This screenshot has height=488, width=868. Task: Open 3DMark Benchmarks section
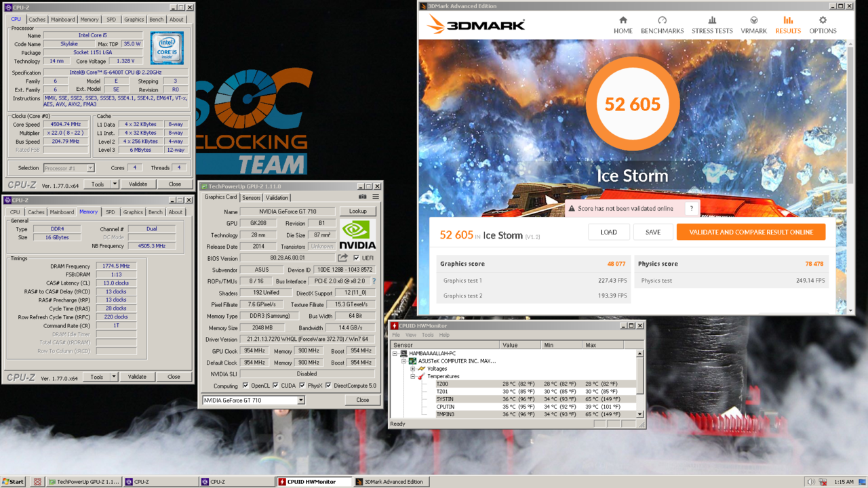(662, 25)
